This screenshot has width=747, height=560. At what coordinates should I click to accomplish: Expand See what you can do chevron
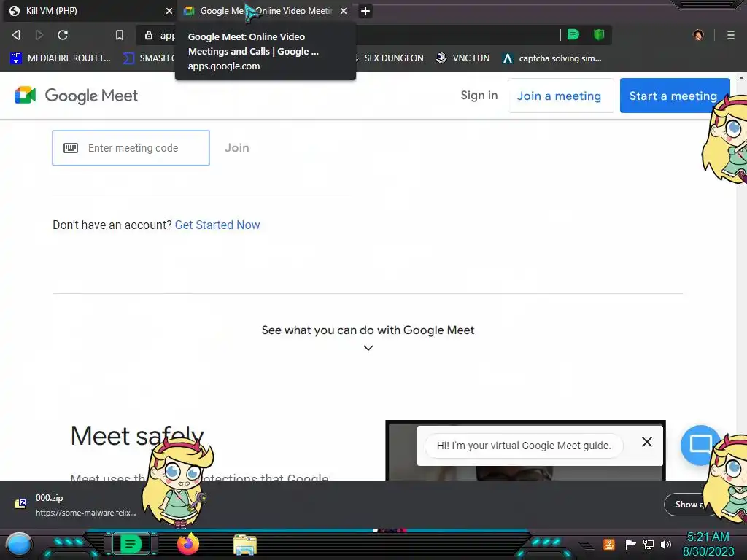(368, 348)
